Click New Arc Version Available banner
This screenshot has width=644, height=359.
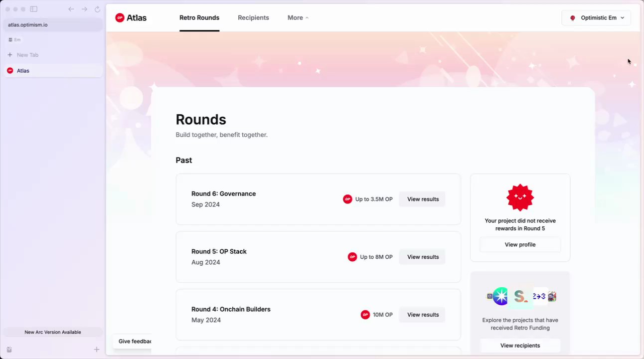pyautogui.click(x=53, y=332)
